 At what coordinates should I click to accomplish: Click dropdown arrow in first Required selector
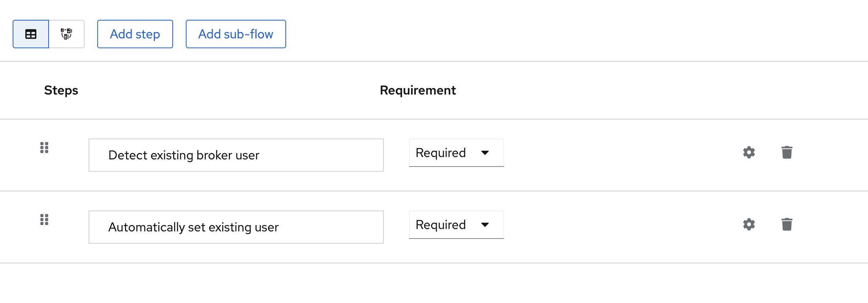pos(485,153)
